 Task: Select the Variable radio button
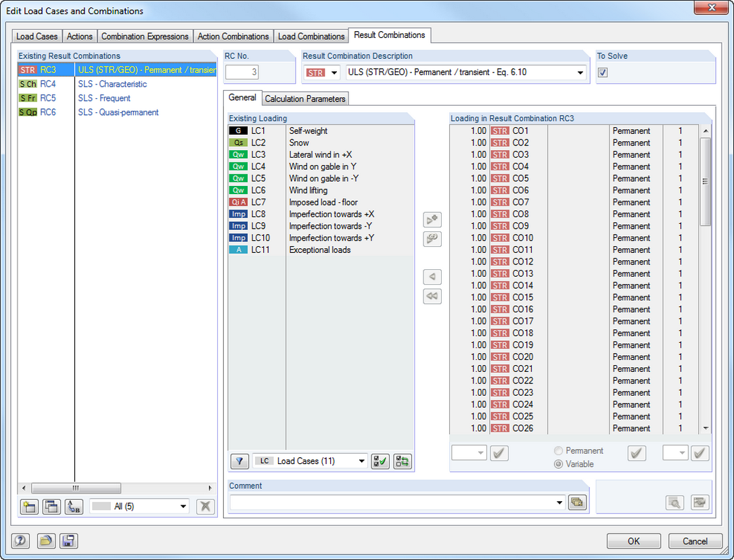pos(558,464)
